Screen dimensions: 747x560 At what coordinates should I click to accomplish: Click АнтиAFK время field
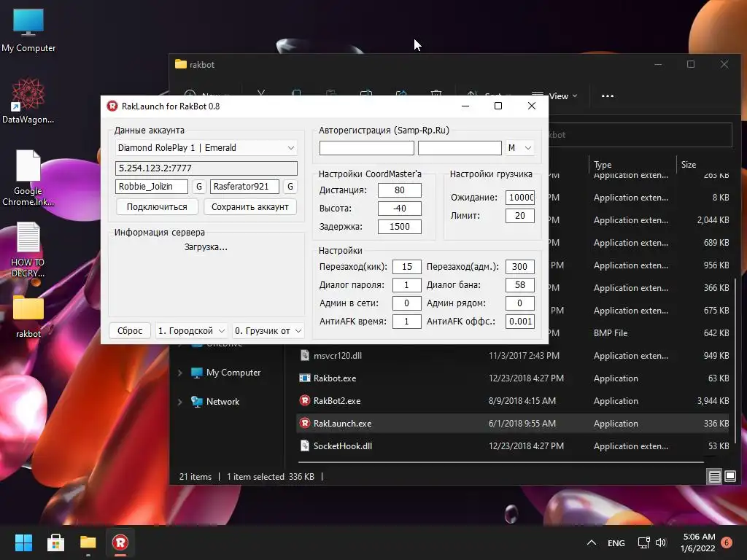tap(406, 322)
